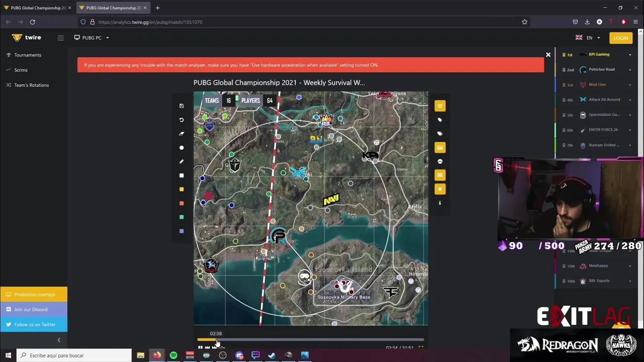Viewport: 644px width, 362px height.
Task: Toggle the plane path button
Action: (440, 189)
